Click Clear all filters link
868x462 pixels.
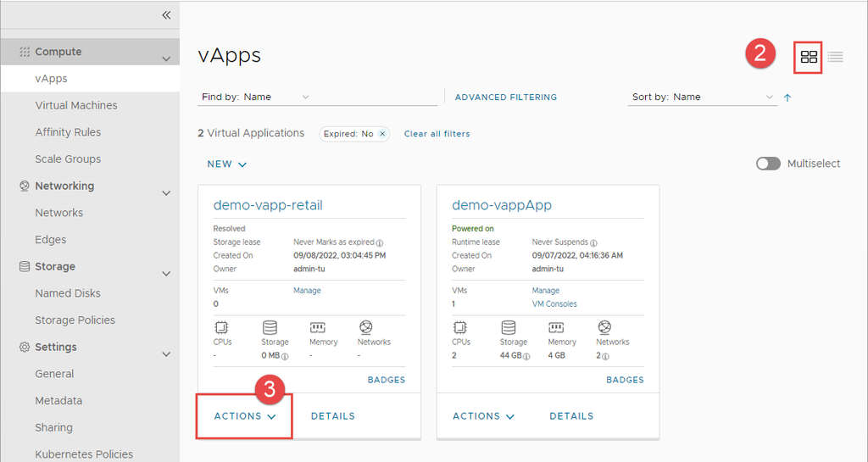(437, 134)
